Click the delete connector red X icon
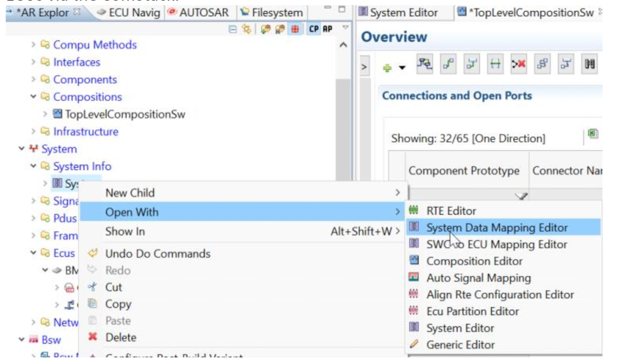Viewport: 622px width, 364px height. pos(518,64)
